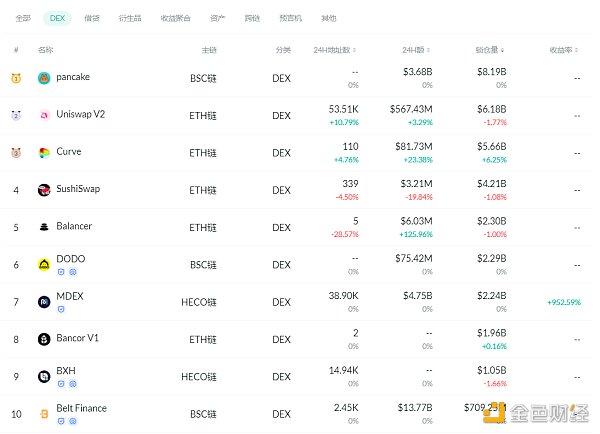
Task: Click the pancake logo icon
Action: coord(44,78)
